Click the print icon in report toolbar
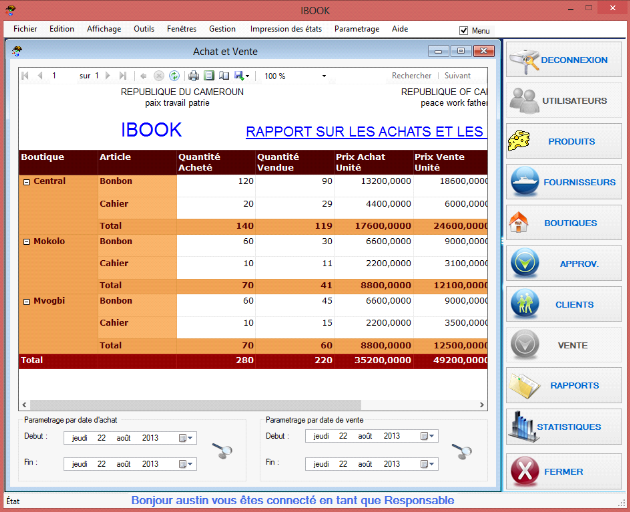 click(193, 76)
